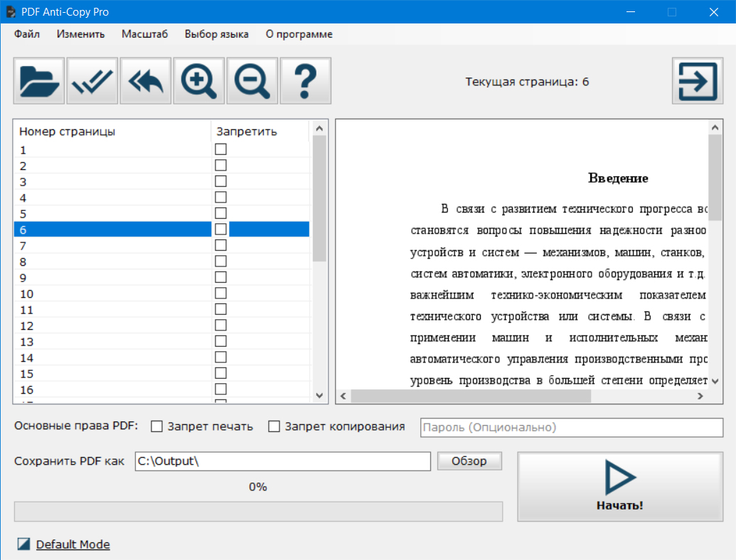Click the Начать! start button
The image size is (736, 560).
pos(619,487)
